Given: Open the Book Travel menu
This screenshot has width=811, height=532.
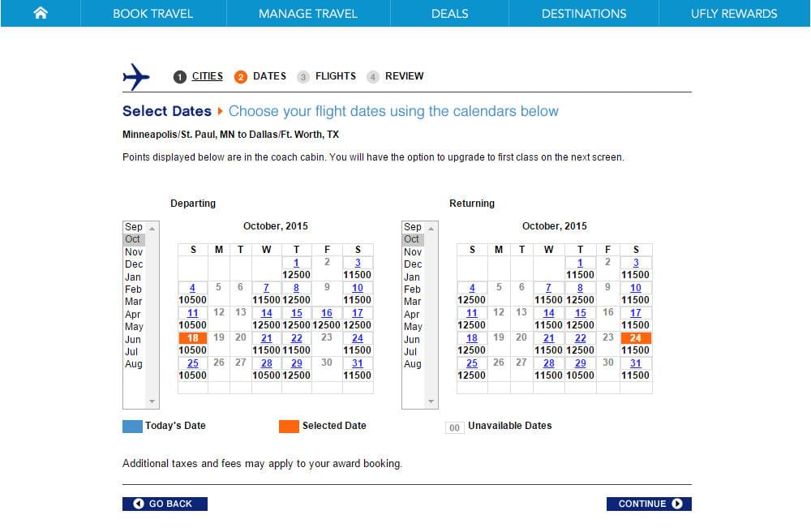Looking at the screenshot, I should click(153, 14).
